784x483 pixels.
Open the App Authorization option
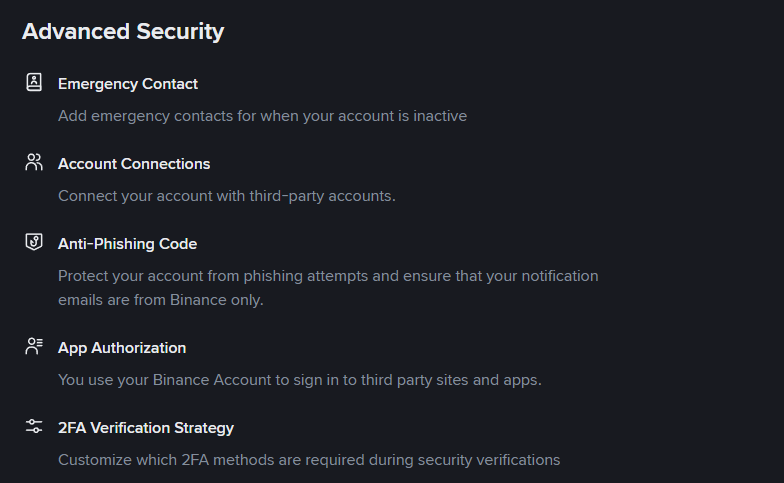click(x=121, y=348)
